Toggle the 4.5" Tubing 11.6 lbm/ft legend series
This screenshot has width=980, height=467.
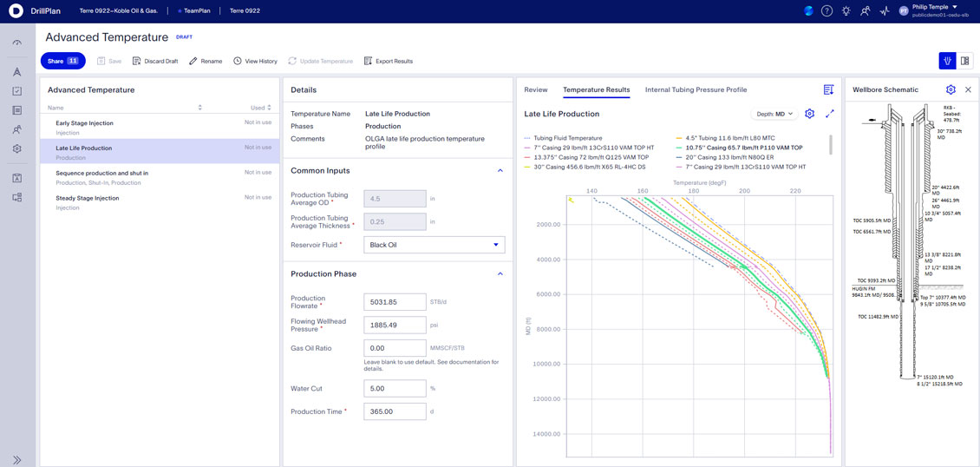coord(726,137)
